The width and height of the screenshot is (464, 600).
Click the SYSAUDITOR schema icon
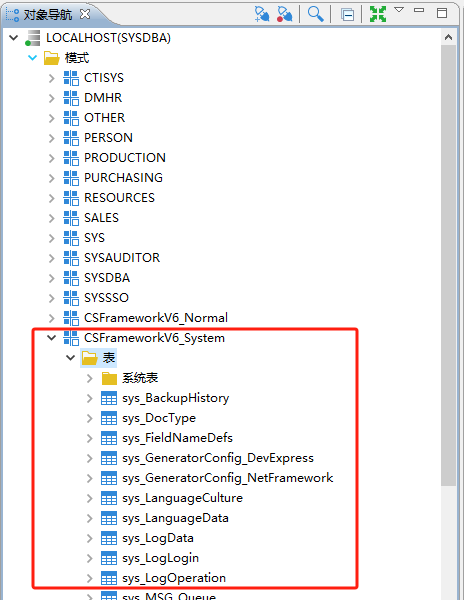tap(71, 258)
